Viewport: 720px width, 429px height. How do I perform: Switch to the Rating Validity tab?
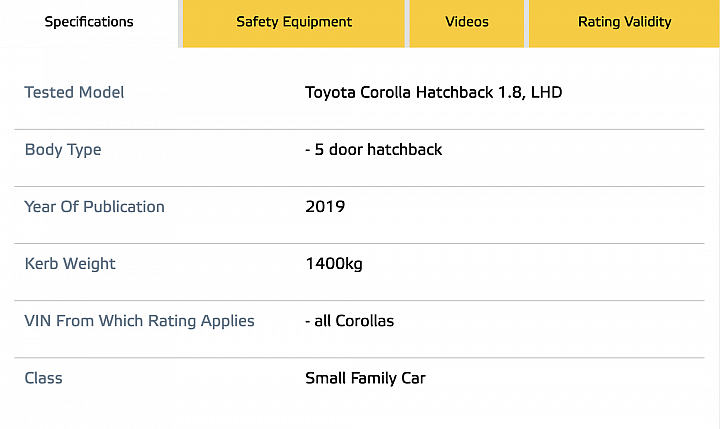[x=624, y=23]
